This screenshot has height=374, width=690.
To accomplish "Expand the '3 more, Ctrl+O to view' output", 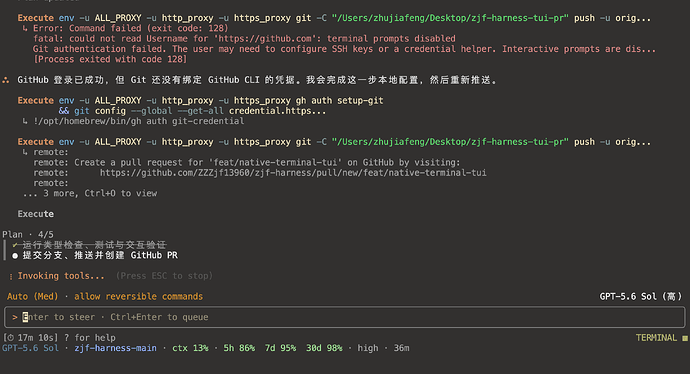I will pos(90,194).
